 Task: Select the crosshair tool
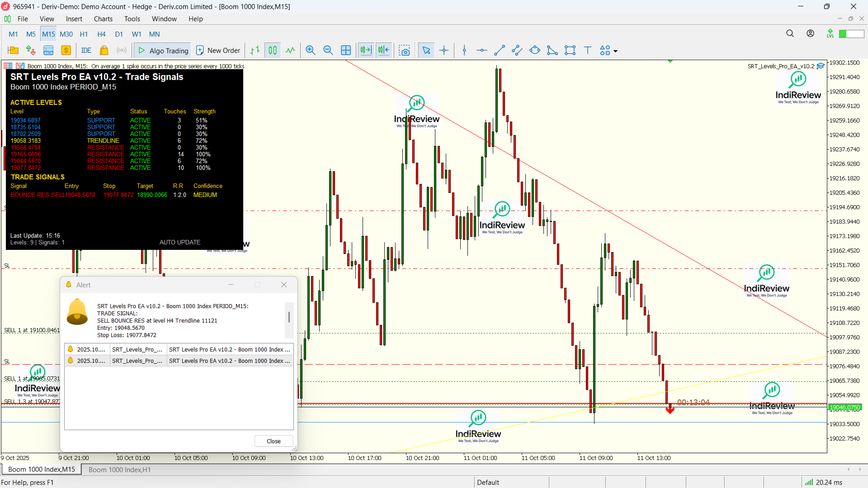444,51
